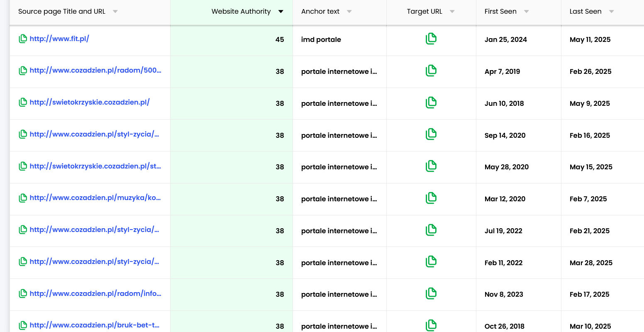Copy target URL for row first seen Nov 8, 2023

[x=431, y=294]
